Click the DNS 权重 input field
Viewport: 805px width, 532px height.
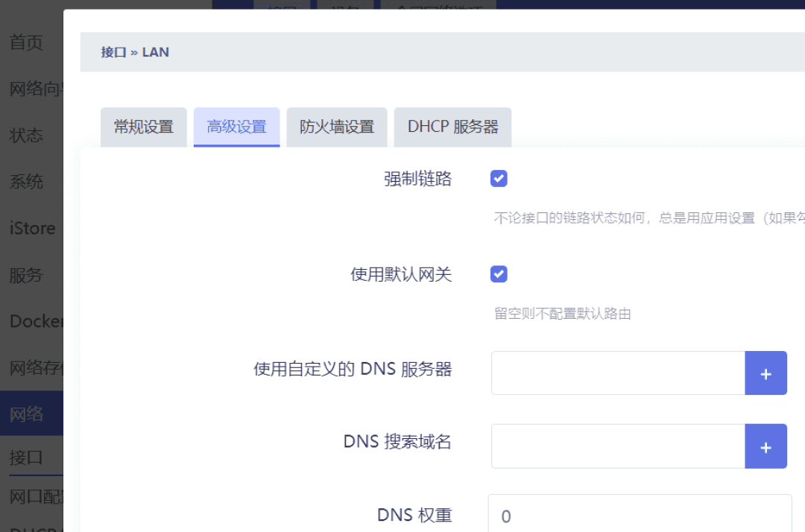[x=640, y=513]
